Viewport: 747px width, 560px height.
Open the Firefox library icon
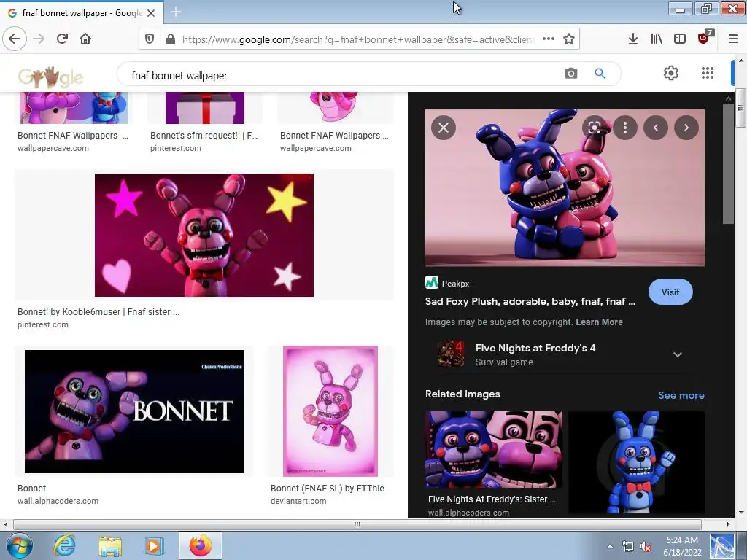(x=657, y=39)
